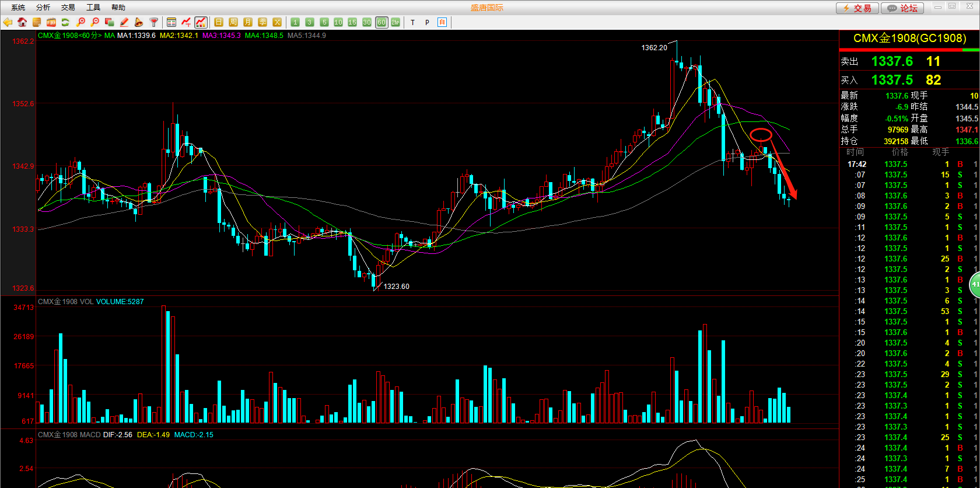Viewport: 980px width, 488px height.
Task: Switch to quarterly 季 period
Action: pyautogui.click(x=262, y=22)
